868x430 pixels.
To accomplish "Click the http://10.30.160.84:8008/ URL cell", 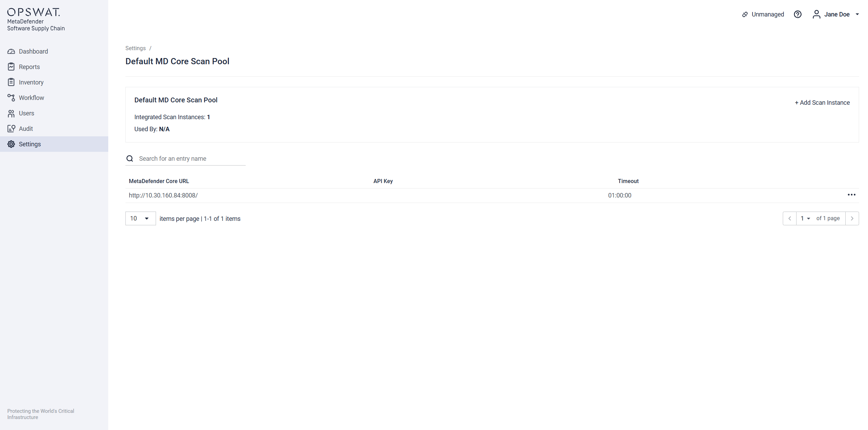I will click(163, 195).
